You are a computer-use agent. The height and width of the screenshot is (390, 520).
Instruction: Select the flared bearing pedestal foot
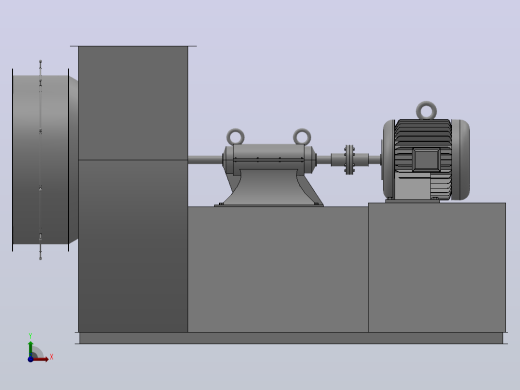pos(269,188)
